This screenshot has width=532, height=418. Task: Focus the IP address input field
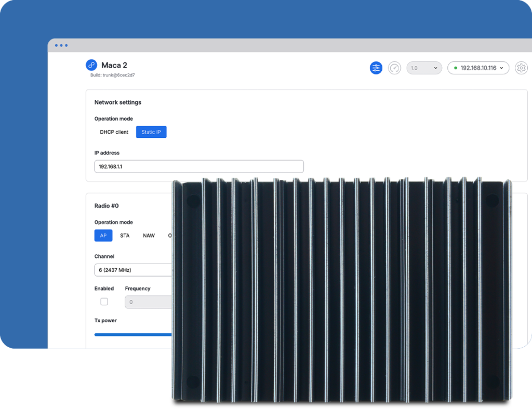pos(198,166)
